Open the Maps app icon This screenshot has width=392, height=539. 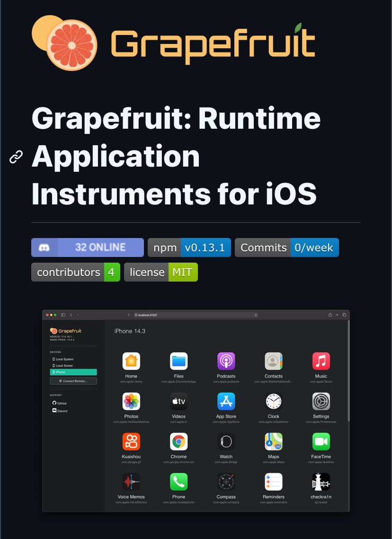(x=273, y=442)
